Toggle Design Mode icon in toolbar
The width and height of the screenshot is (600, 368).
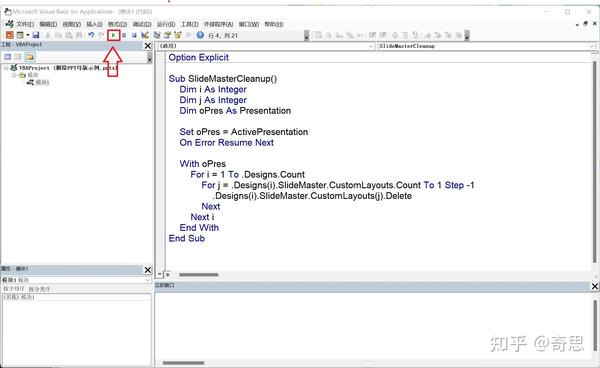145,35
